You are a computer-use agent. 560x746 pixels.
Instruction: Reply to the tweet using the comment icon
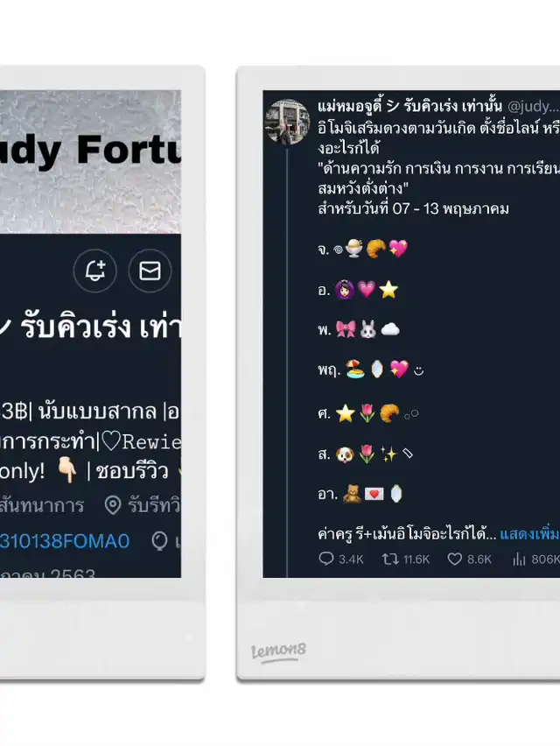click(326, 559)
